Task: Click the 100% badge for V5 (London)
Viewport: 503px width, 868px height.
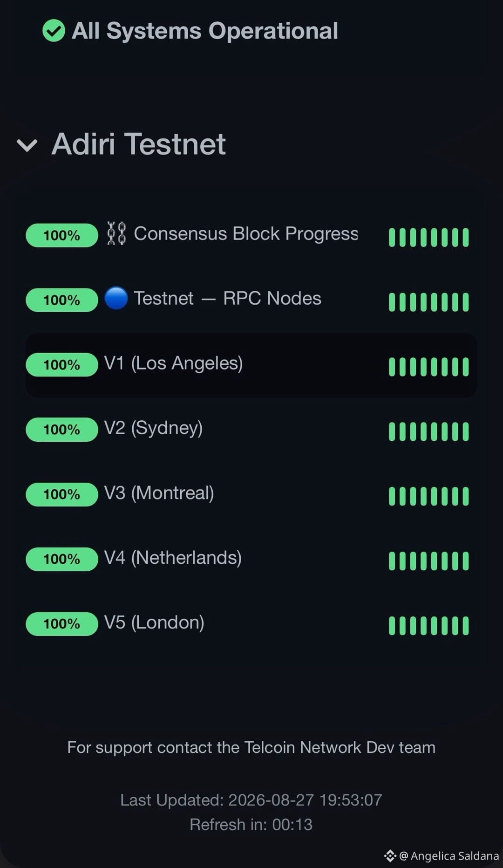Action: click(x=62, y=624)
